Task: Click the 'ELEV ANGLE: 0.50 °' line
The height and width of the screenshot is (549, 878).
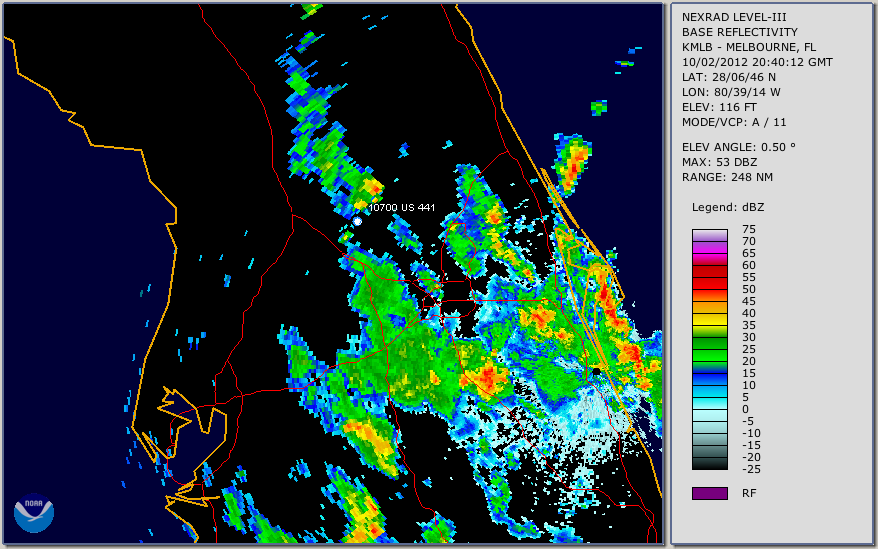Action: (739, 147)
